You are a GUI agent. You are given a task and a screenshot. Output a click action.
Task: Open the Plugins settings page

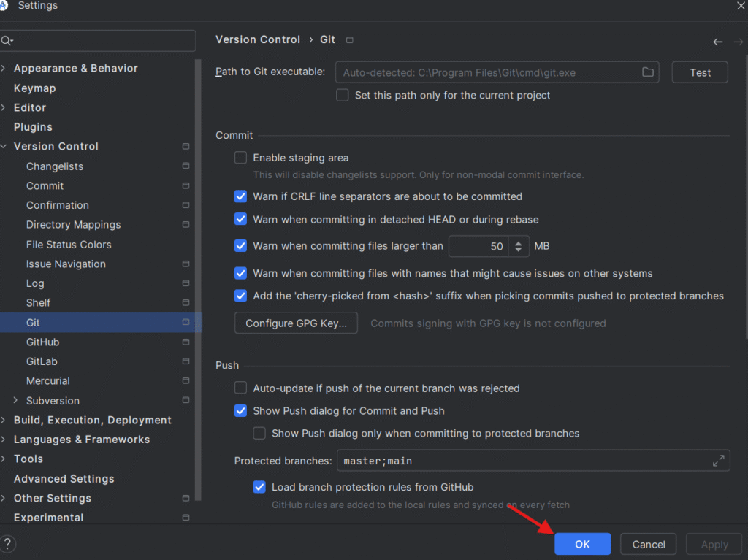[x=33, y=127]
